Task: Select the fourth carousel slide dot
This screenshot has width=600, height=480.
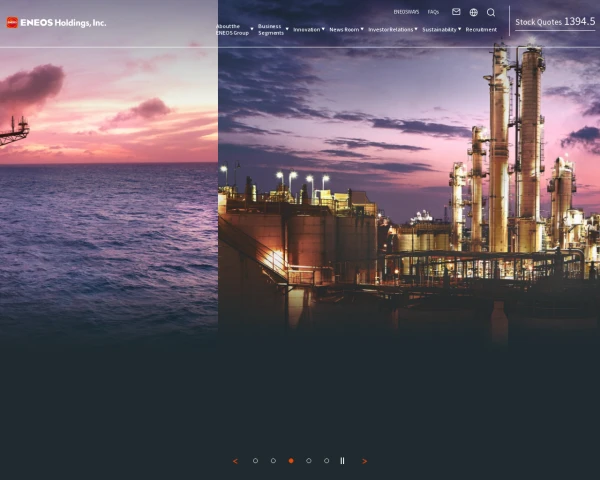Action: coord(308,461)
